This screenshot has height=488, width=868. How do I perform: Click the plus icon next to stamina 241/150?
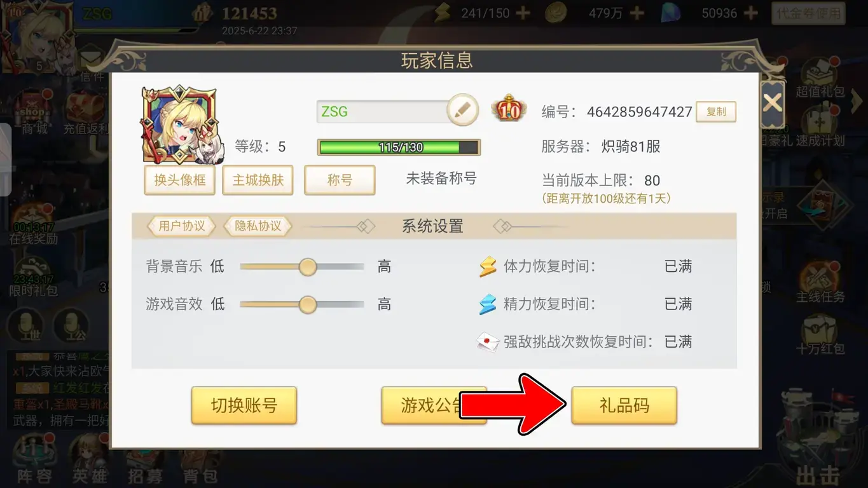(522, 13)
